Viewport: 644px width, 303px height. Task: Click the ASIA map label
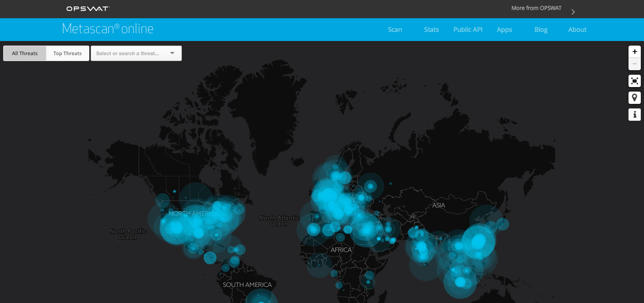pos(438,205)
